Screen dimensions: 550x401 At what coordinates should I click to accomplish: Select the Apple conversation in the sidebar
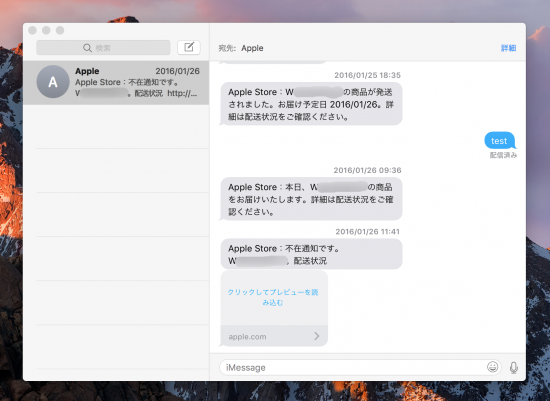click(x=116, y=83)
